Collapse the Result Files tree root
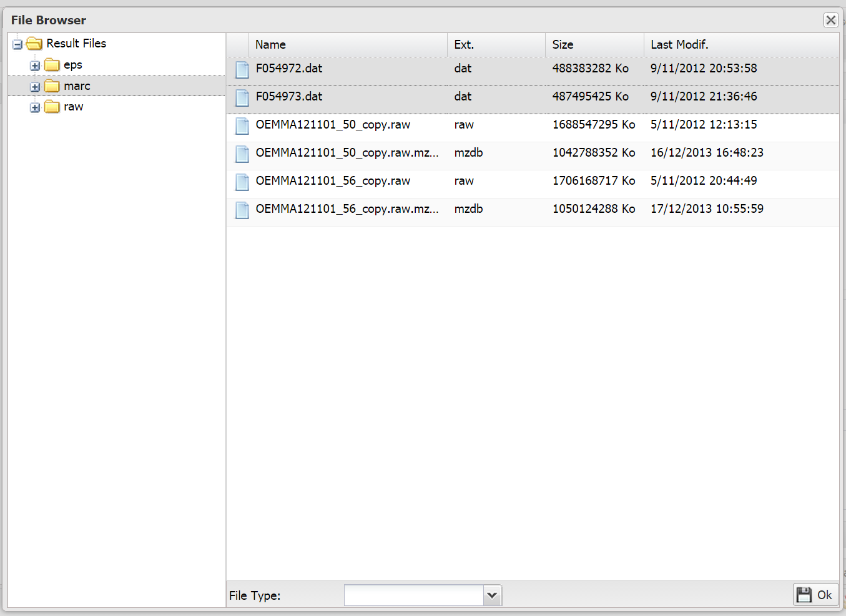846x616 pixels. click(x=17, y=44)
